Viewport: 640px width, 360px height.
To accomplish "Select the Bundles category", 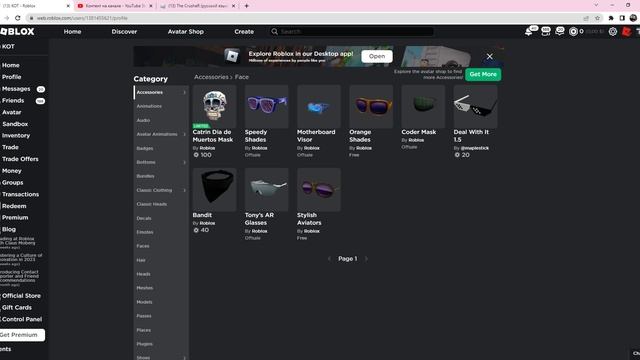I will click(x=145, y=176).
